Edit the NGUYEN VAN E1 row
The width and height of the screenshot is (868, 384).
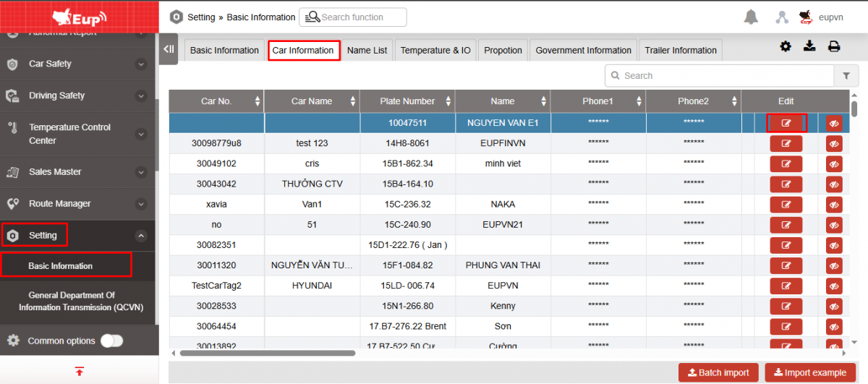coord(786,124)
